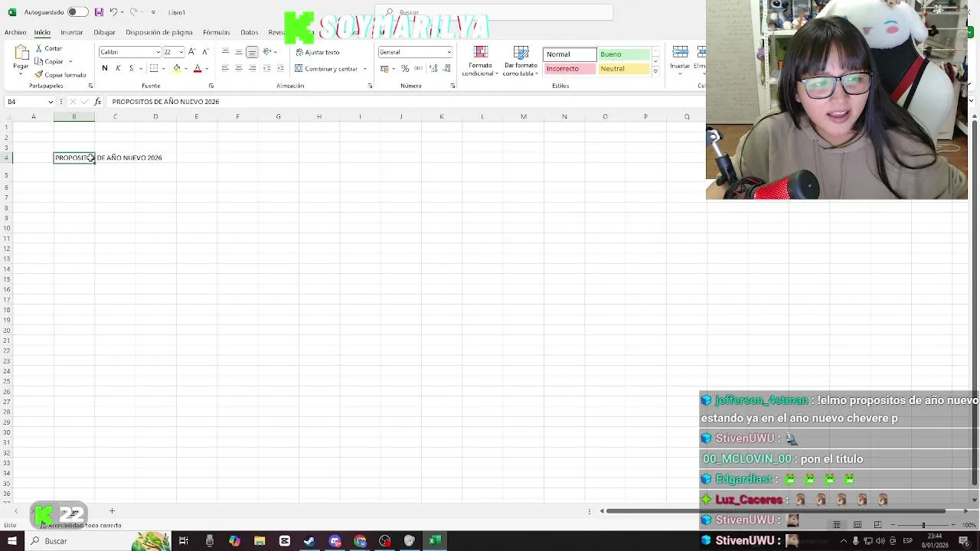Open the Formato condicional menu
Screen dimensions: 980x551
coord(480,61)
